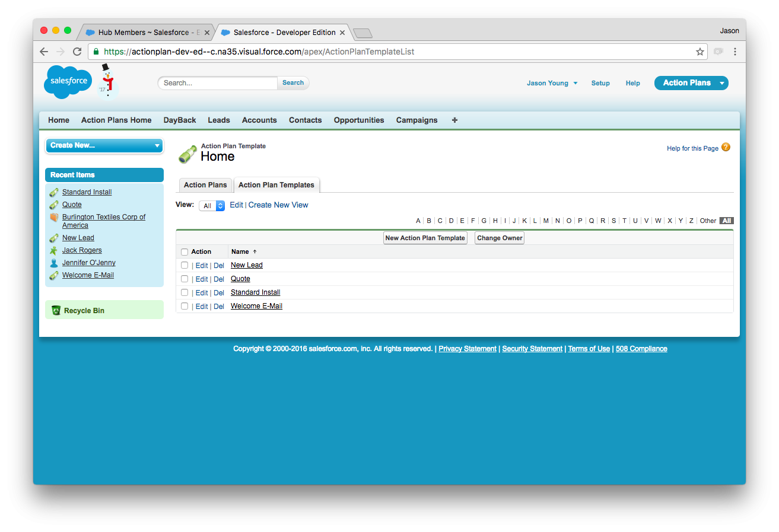779x532 pixels.
Task: Bookmark page with the star icon
Action: [700, 52]
